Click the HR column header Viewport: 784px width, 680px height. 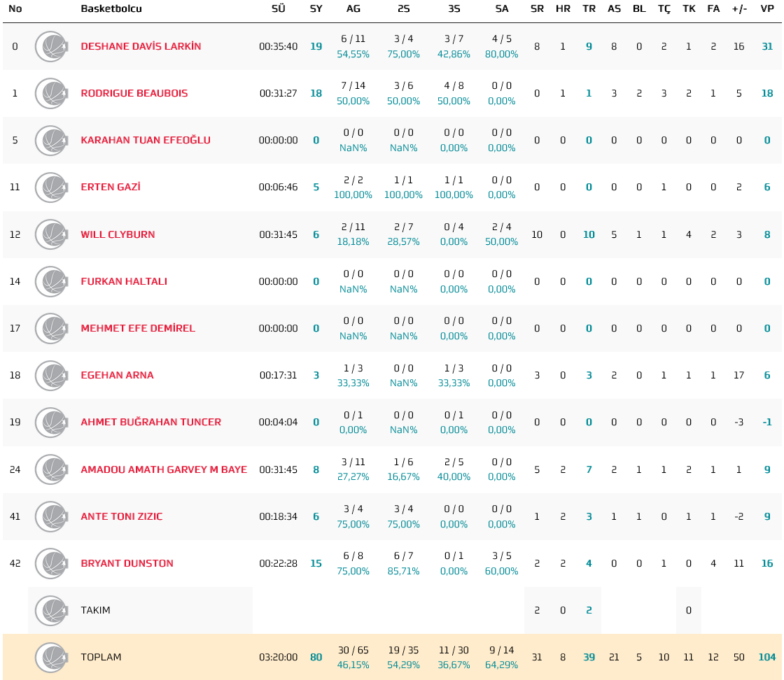[563, 8]
